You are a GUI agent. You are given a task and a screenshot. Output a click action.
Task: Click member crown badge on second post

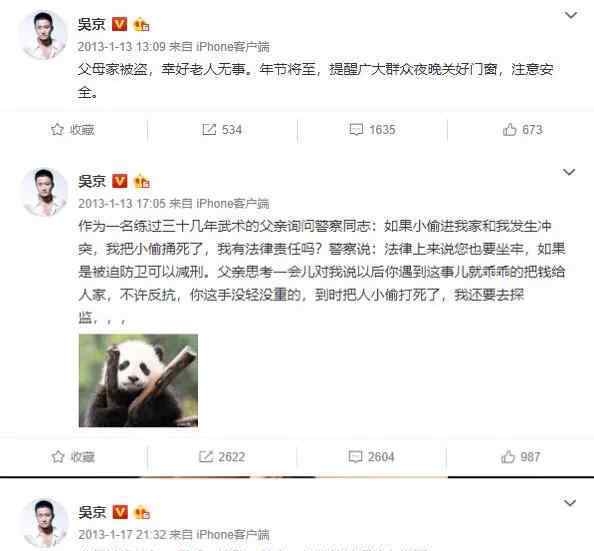tap(142, 181)
